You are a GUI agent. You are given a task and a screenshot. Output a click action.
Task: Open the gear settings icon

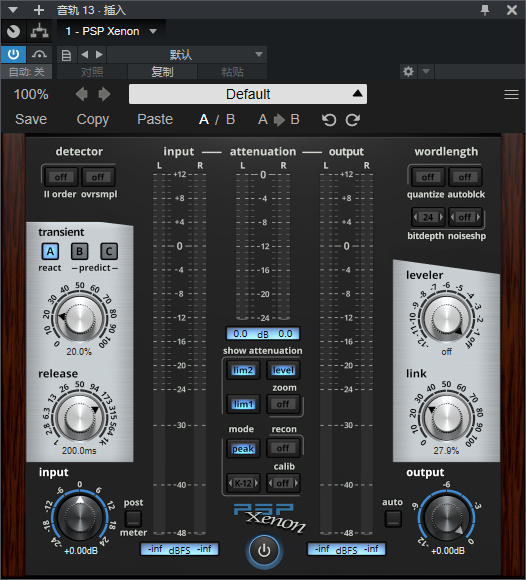click(x=408, y=71)
